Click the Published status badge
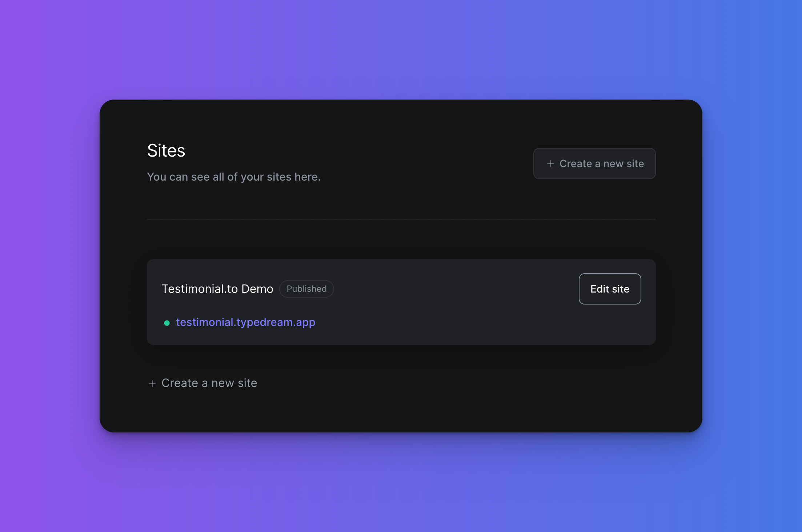The image size is (802, 532). (x=306, y=289)
